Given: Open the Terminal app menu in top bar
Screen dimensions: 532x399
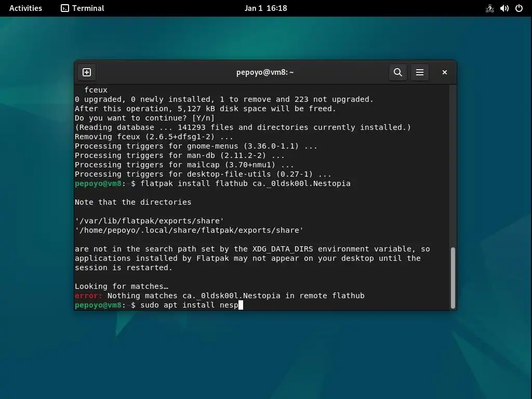Looking at the screenshot, I should coord(83,8).
